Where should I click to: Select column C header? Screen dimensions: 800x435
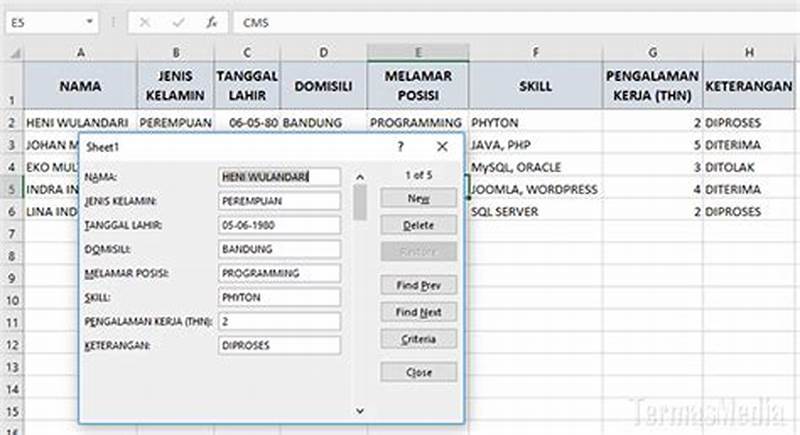(x=247, y=53)
